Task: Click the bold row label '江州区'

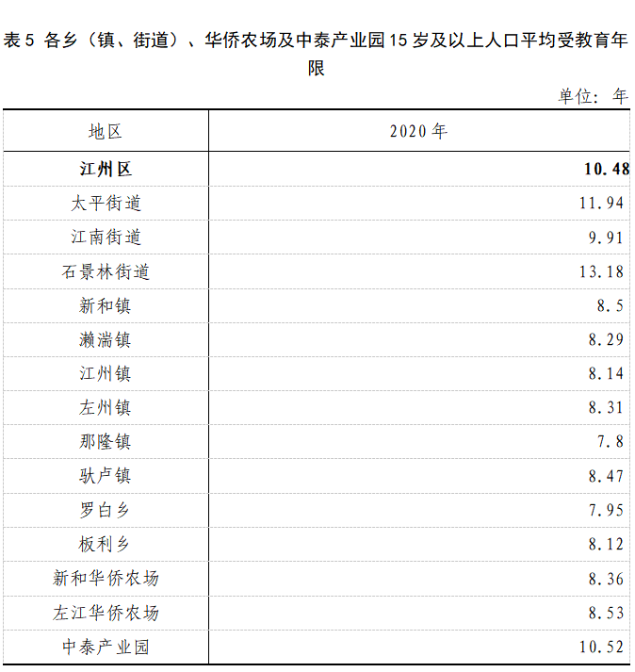Action: click(x=106, y=170)
